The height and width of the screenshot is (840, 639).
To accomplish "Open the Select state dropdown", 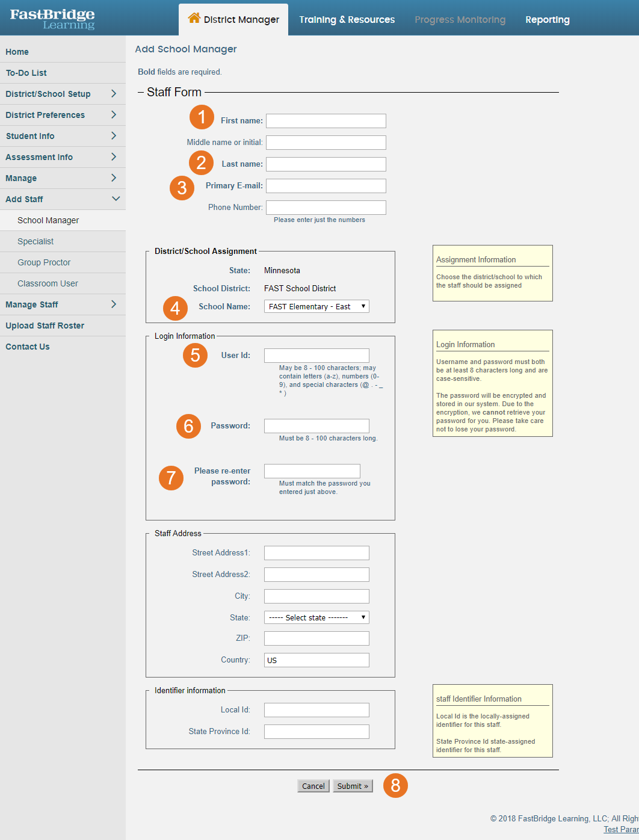I will click(x=316, y=617).
